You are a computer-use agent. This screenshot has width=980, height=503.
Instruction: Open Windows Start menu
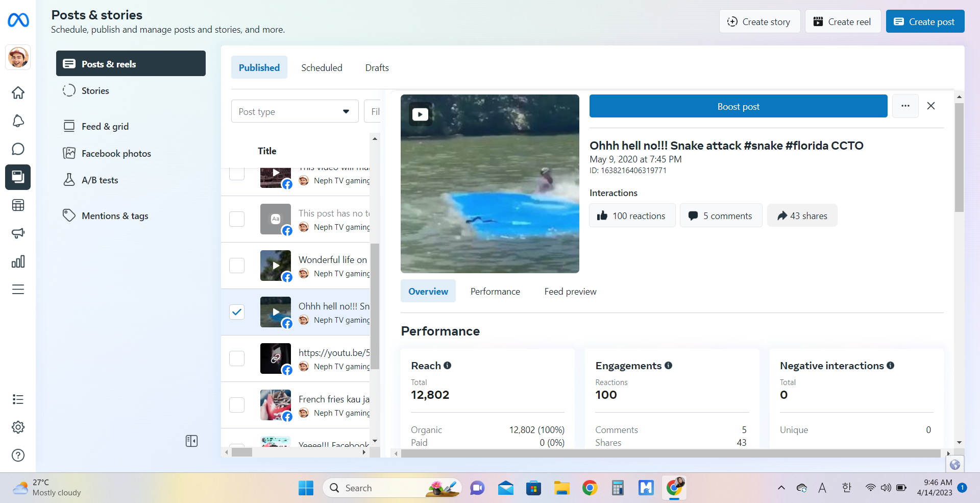pyautogui.click(x=306, y=488)
